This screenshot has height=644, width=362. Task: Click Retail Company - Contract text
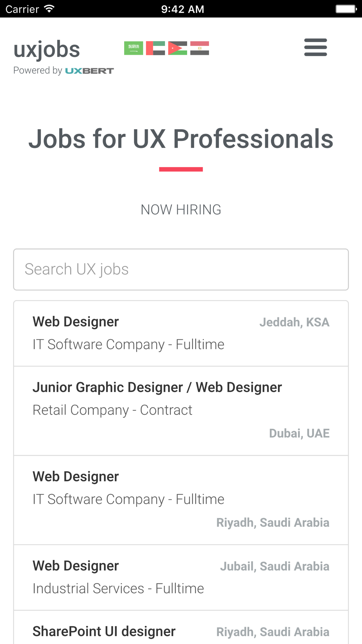click(113, 410)
